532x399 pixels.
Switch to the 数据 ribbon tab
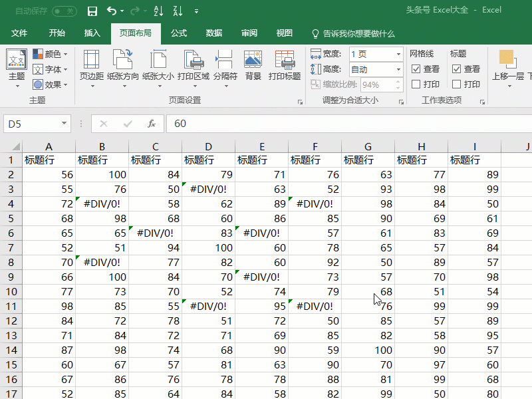214,33
